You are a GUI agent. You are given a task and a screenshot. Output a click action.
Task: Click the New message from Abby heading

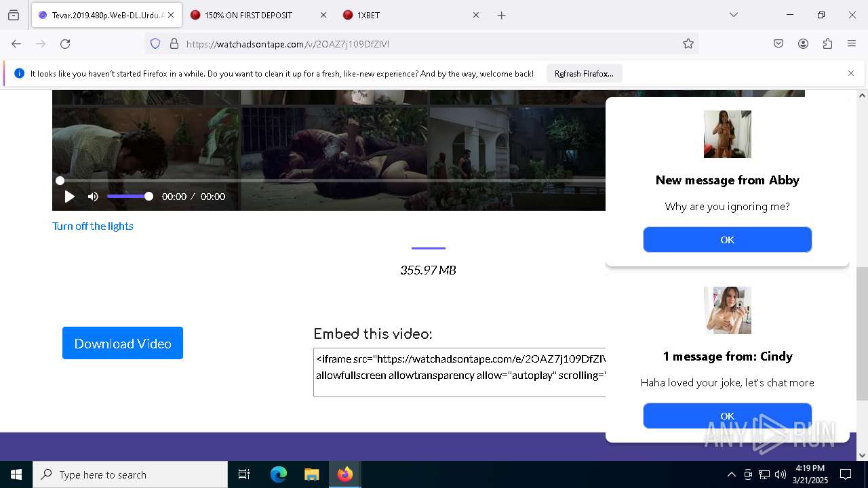[728, 180]
